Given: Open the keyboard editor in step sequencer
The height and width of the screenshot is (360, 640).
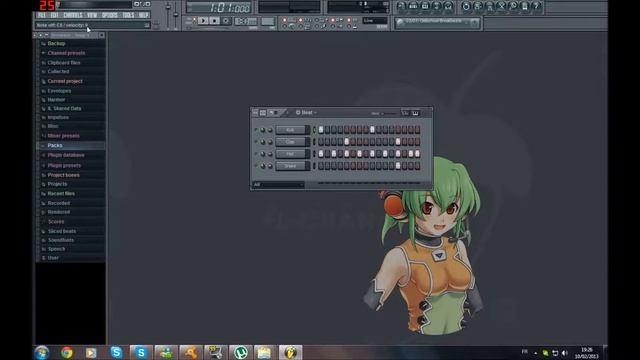Looking at the screenshot, I should pyautogui.click(x=415, y=113).
